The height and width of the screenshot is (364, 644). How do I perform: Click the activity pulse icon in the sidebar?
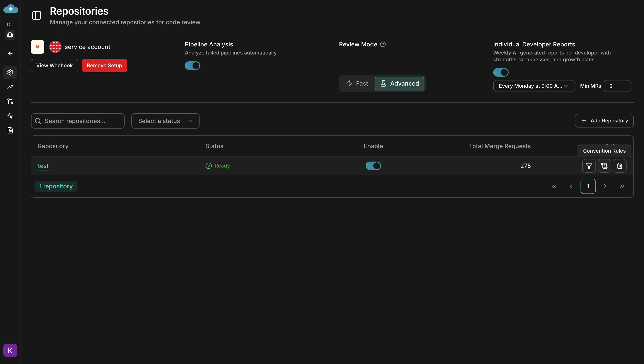(10, 116)
